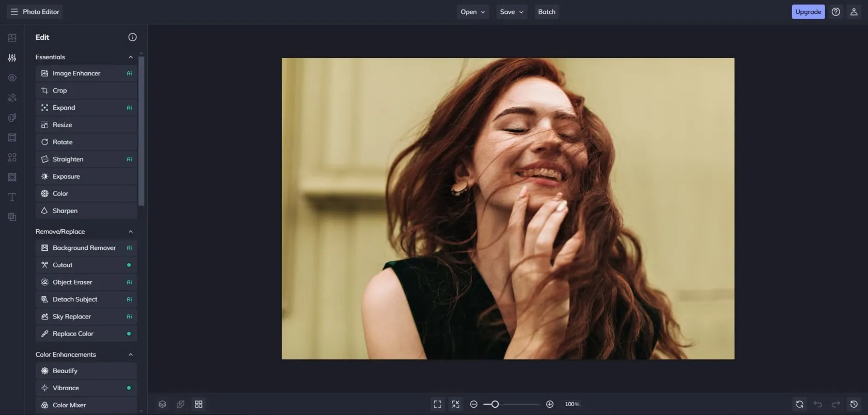Open the Open dropdown menu
The width and height of the screenshot is (868, 415).
coord(472,12)
